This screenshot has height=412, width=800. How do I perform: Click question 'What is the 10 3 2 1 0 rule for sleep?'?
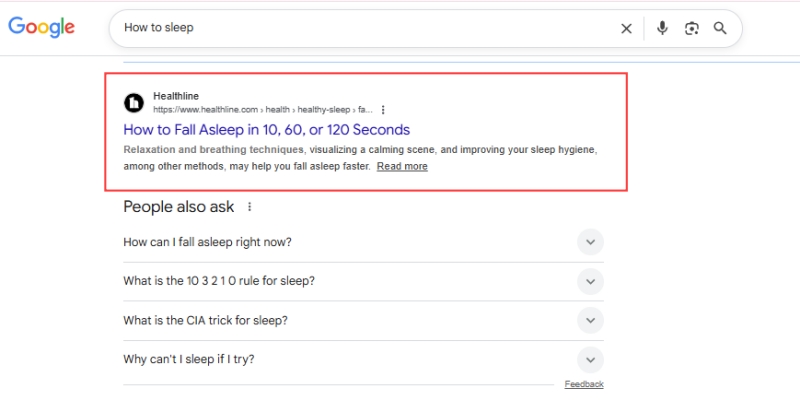coord(219,281)
